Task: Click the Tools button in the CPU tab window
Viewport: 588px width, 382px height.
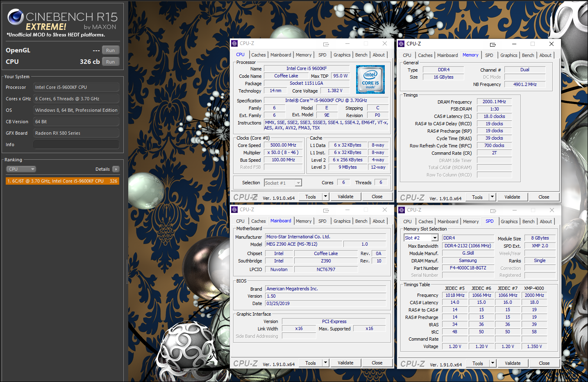Action: click(x=311, y=197)
